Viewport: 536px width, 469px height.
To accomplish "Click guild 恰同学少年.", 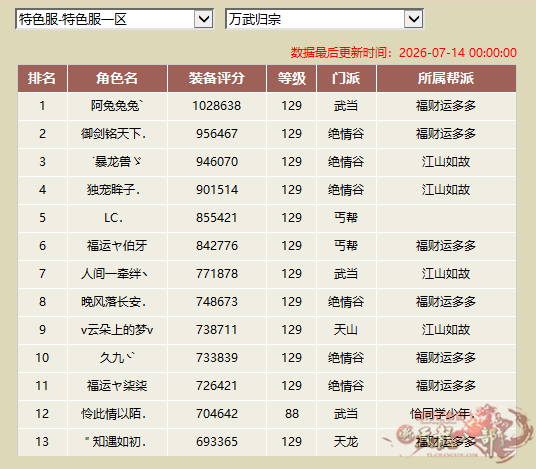I will [x=443, y=414].
